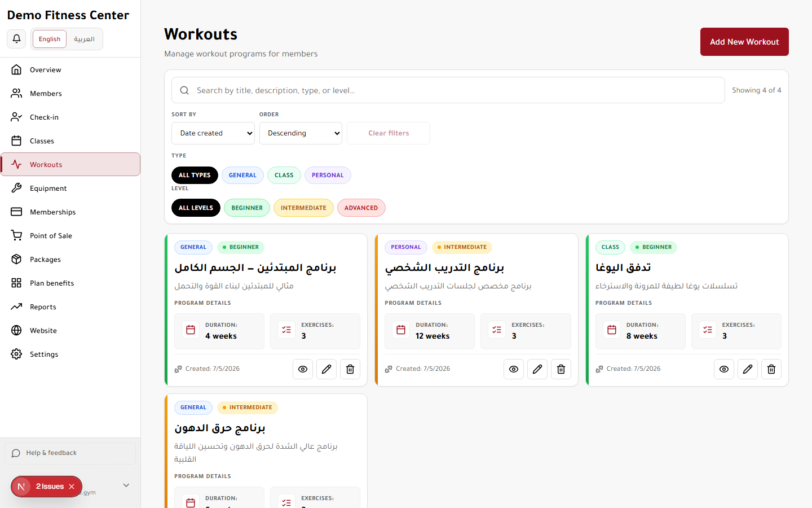Dismiss the 2 Issues badge

[x=72, y=487]
